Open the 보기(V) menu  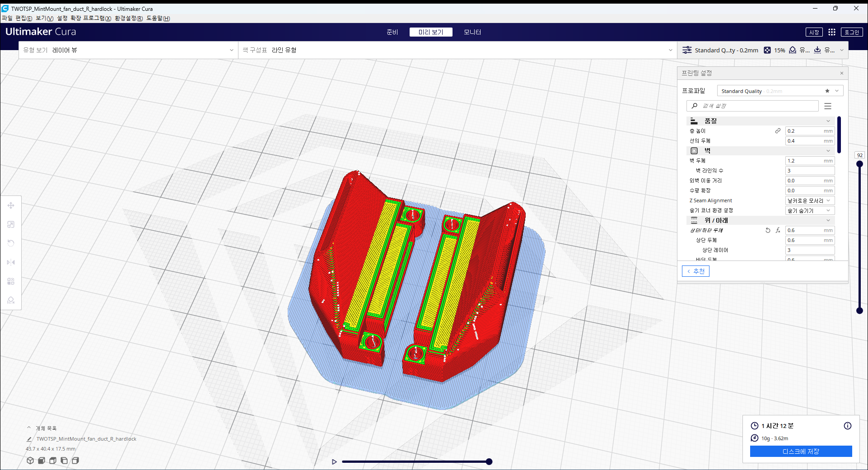tap(45, 18)
